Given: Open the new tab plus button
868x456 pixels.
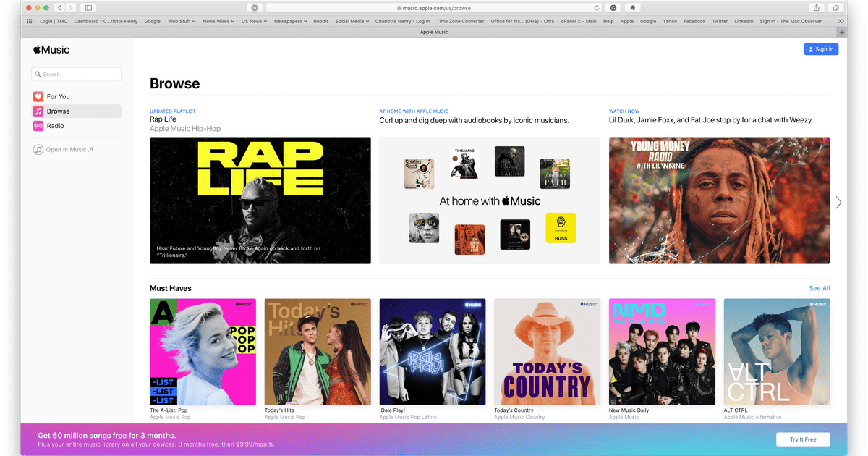Looking at the screenshot, I should coord(841,33).
